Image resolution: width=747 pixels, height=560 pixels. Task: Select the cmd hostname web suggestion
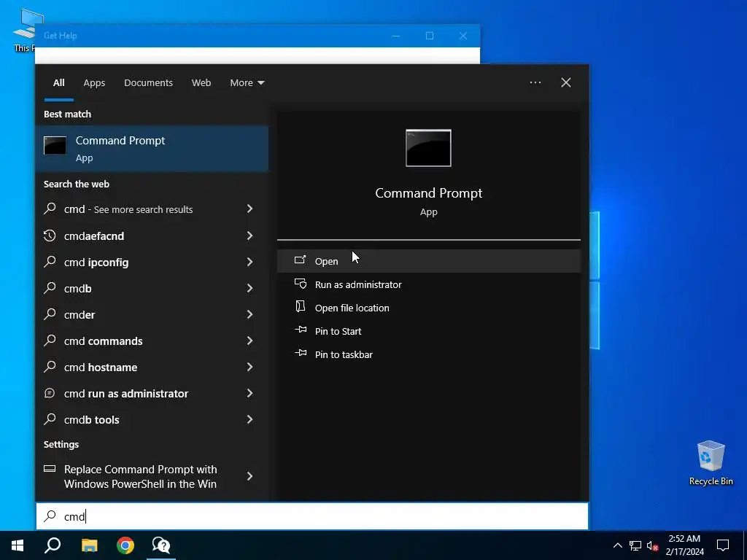152,367
